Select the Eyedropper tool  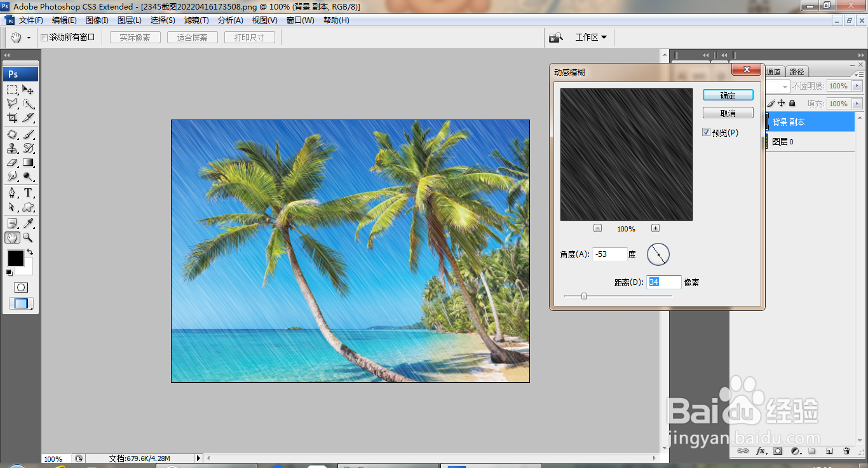tap(28, 223)
